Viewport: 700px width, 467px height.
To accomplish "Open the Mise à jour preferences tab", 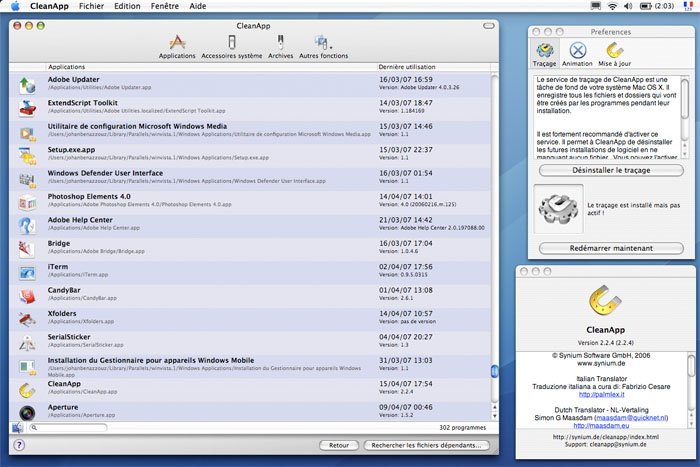I will coord(614,54).
